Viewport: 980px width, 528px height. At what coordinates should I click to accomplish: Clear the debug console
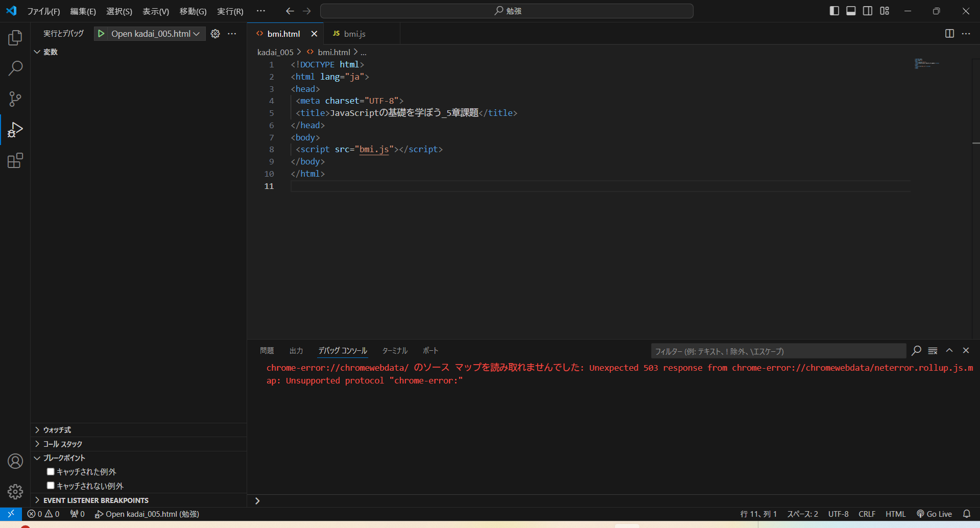(933, 351)
